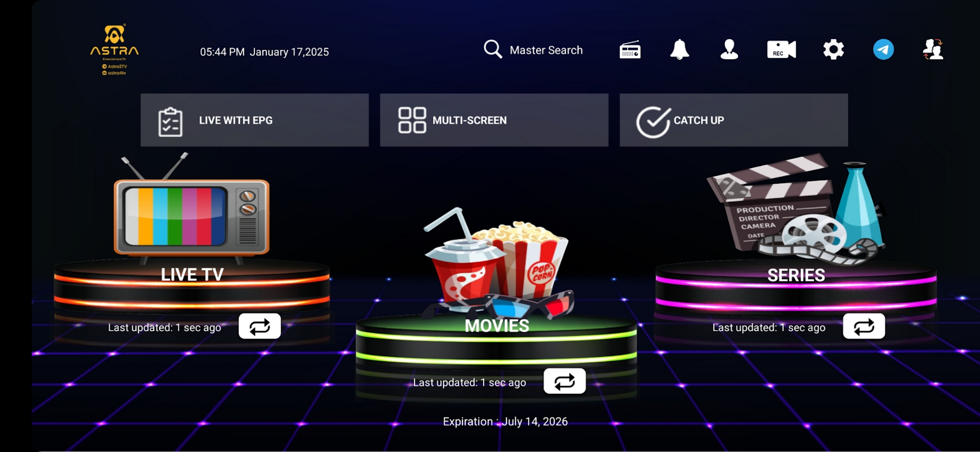Viewport: 980px width, 452px height.
Task: Open the radio icon in top bar
Action: pos(630,50)
